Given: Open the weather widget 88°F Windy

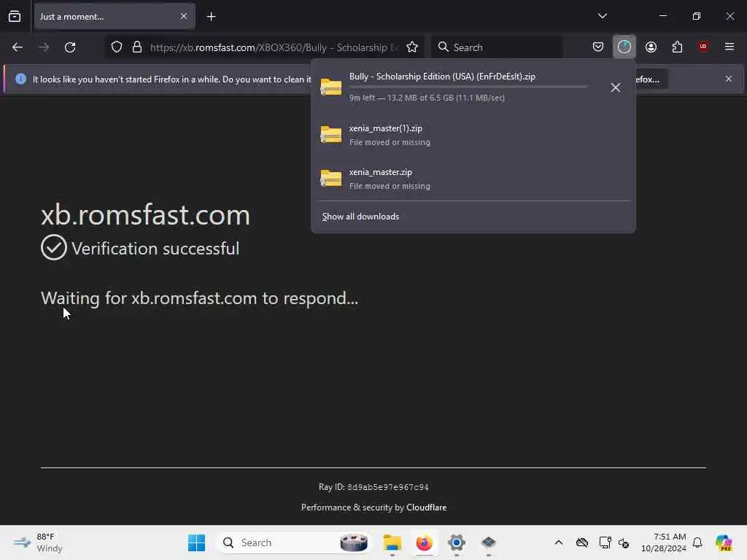Looking at the screenshot, I should click(38, 542).
